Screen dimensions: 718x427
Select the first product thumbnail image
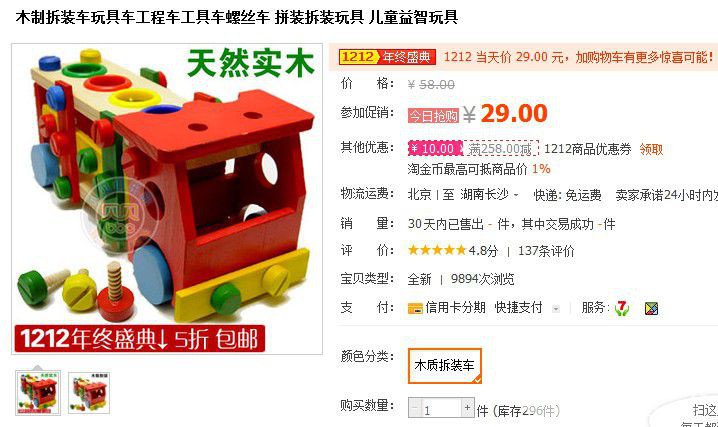coord(38,393)
